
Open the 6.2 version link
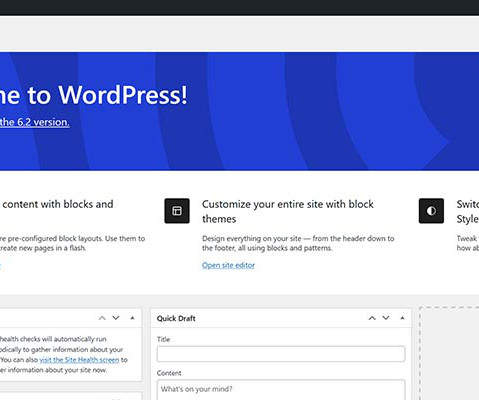click(35, 122)
